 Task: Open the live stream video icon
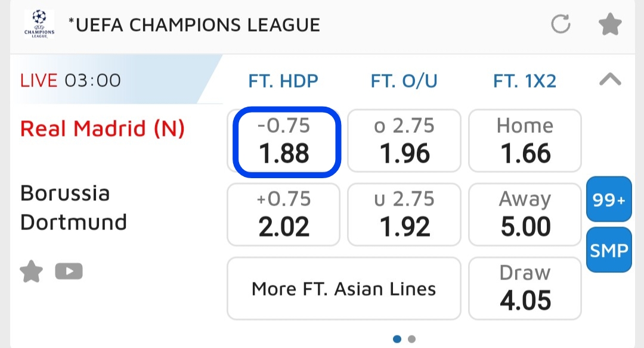click(x=69, y=272)
